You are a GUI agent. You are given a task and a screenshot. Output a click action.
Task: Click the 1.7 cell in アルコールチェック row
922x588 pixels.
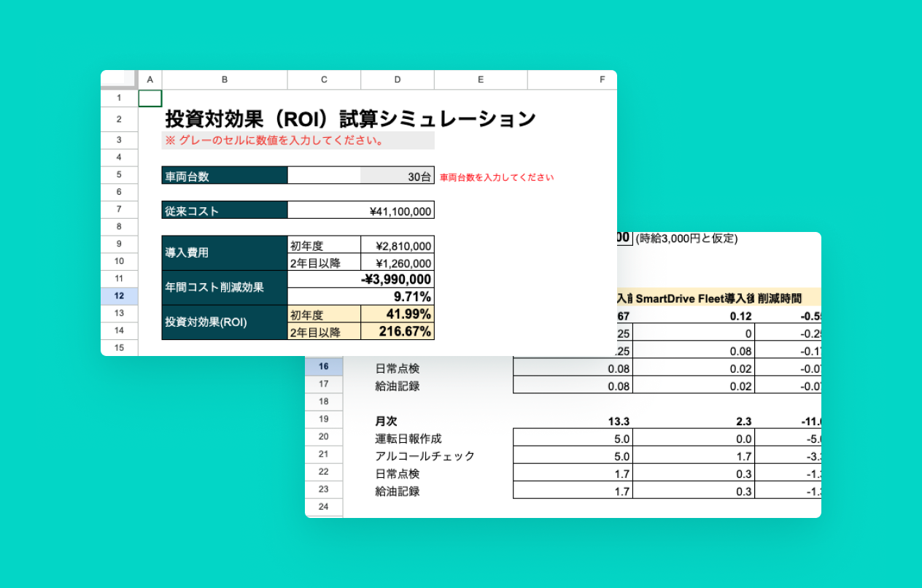pos(694,456)
